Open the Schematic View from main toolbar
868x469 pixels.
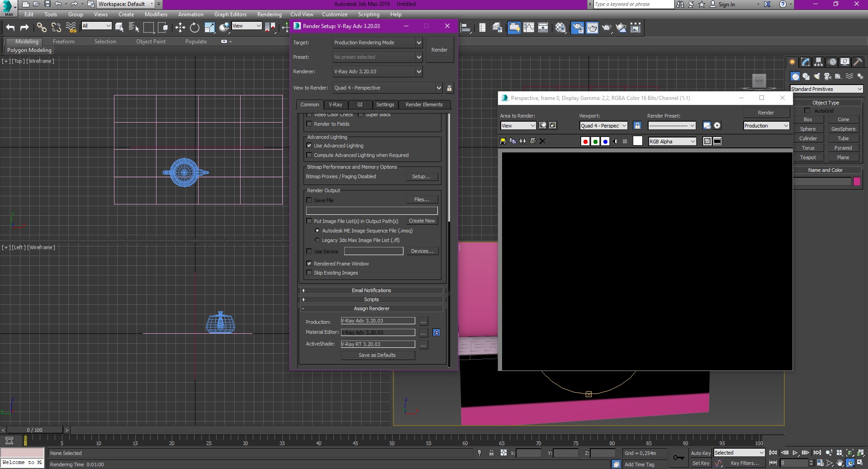point(543,28)
